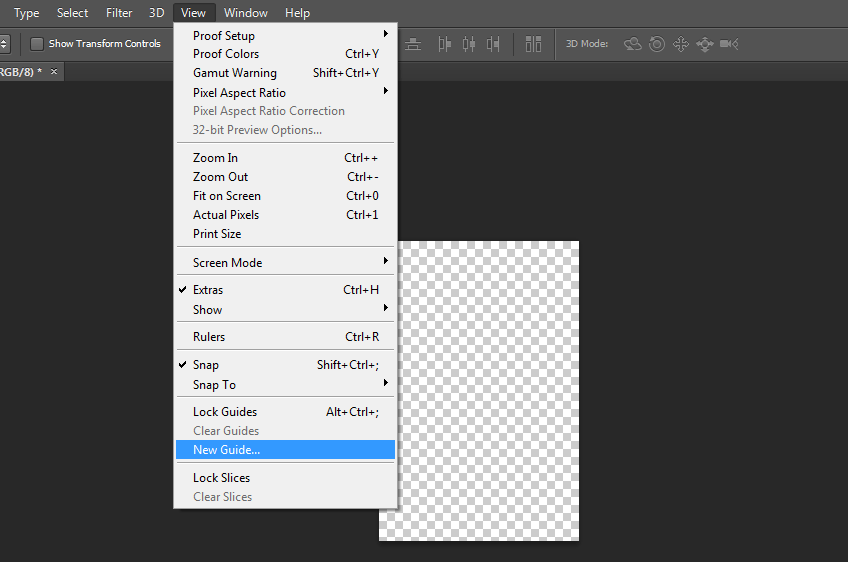Select the Slide 3D Object mode icon

[x=705, y=44]
